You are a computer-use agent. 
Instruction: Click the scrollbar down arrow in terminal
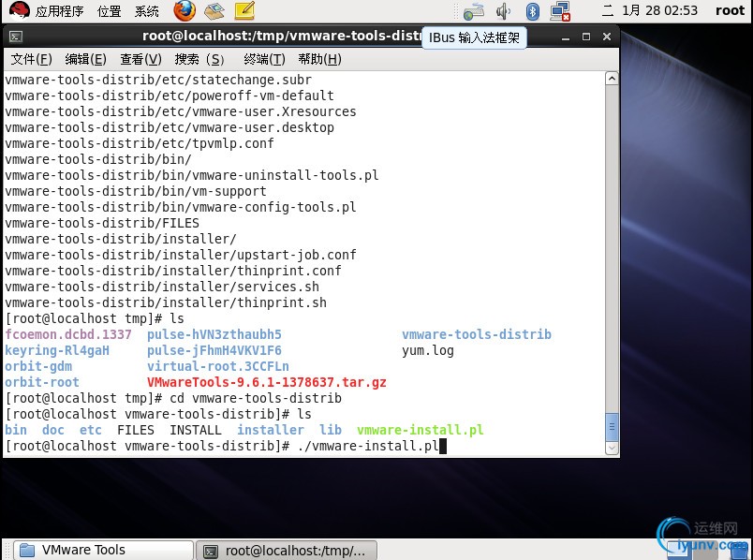coord(612,449)
